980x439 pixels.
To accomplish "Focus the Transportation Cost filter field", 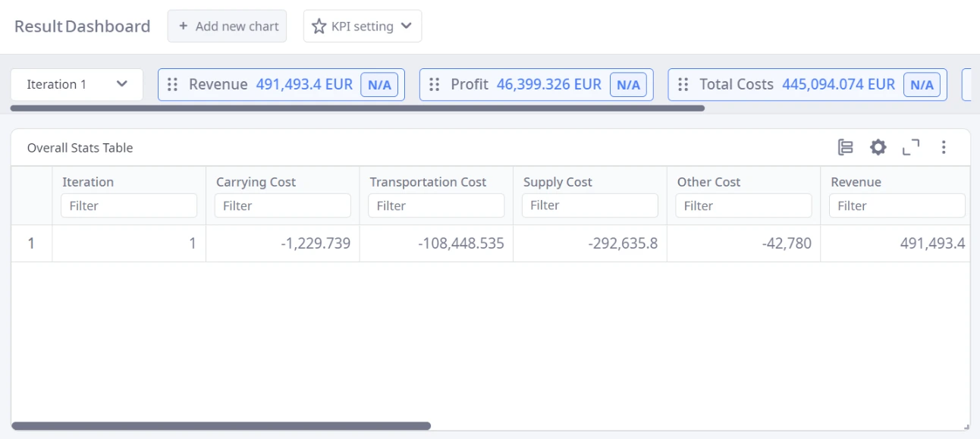I will click(436, 205).
